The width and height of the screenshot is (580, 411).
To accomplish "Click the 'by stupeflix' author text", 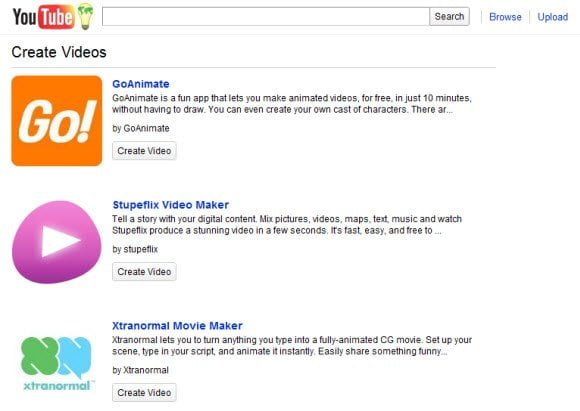I will coord(135,249).
